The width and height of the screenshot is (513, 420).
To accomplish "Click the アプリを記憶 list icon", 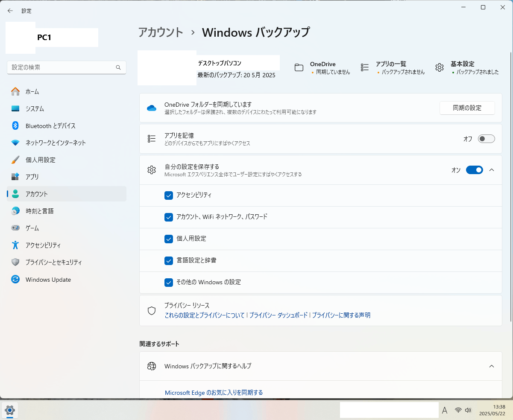I will (x=152, y=139).
